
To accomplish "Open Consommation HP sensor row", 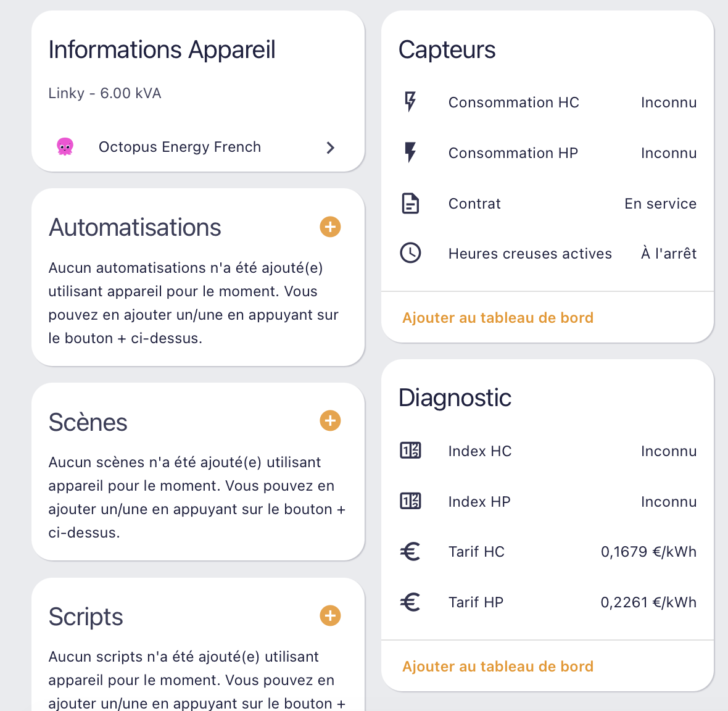I will click(x=513, y=153).
